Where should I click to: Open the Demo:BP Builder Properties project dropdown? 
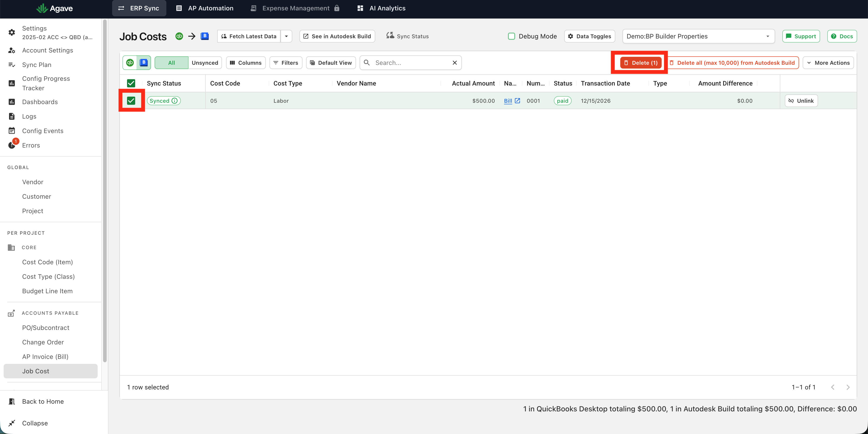(698, 36)
